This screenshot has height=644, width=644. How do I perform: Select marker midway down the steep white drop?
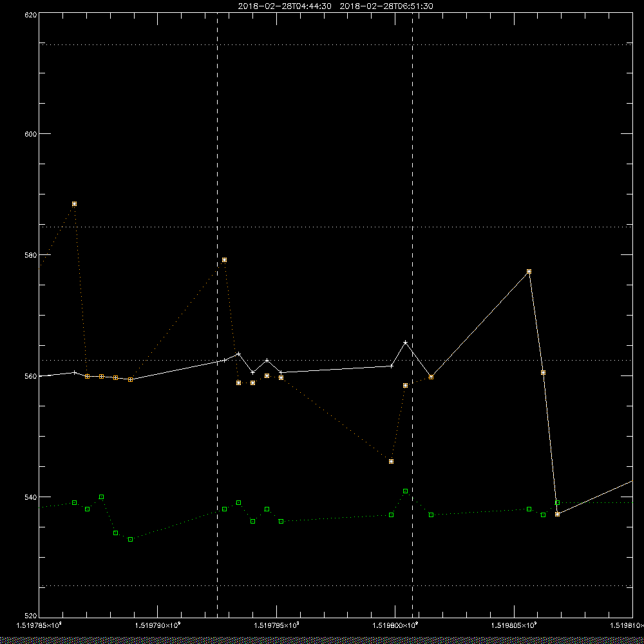click(543, 372)
